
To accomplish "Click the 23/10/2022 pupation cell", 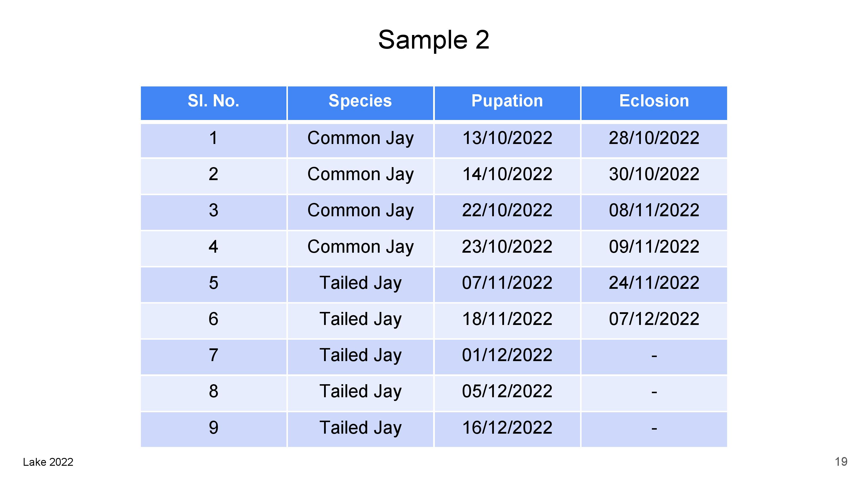I will [507, 247].
